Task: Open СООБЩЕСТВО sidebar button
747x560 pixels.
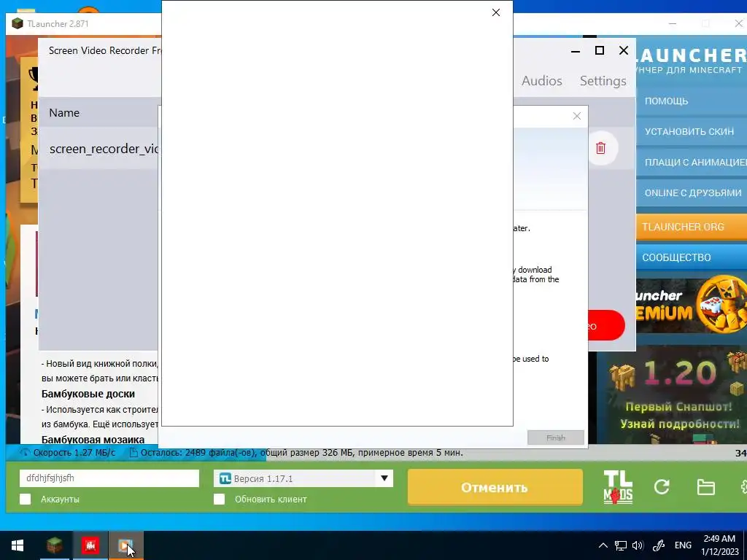Action: click(x=692, y=257)
